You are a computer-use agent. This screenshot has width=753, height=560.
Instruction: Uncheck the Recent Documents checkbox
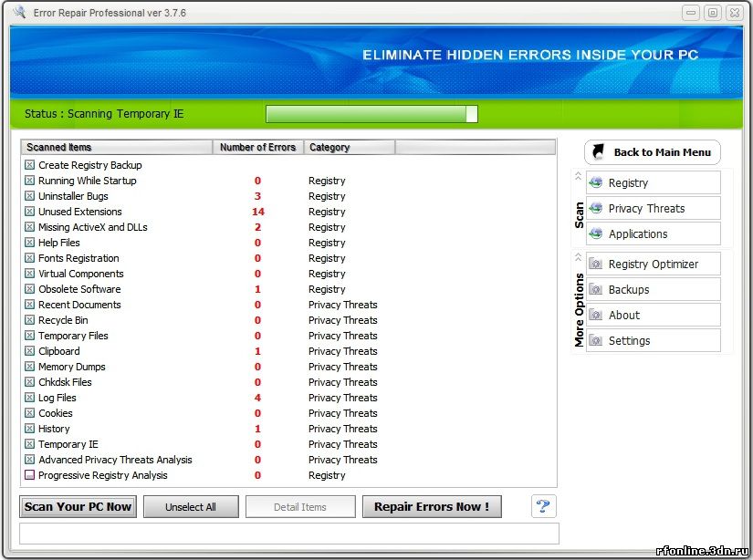pyautogui.click(x=30, y=305)
